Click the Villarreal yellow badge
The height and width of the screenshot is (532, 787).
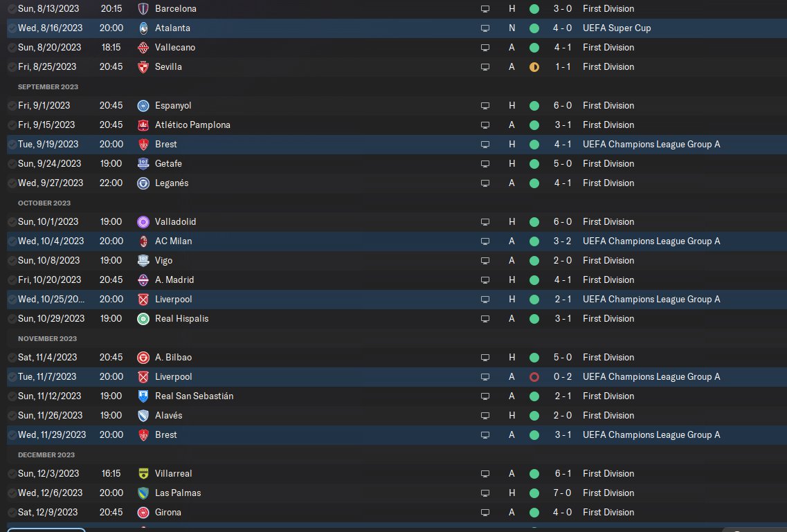(x=143, y=473)
